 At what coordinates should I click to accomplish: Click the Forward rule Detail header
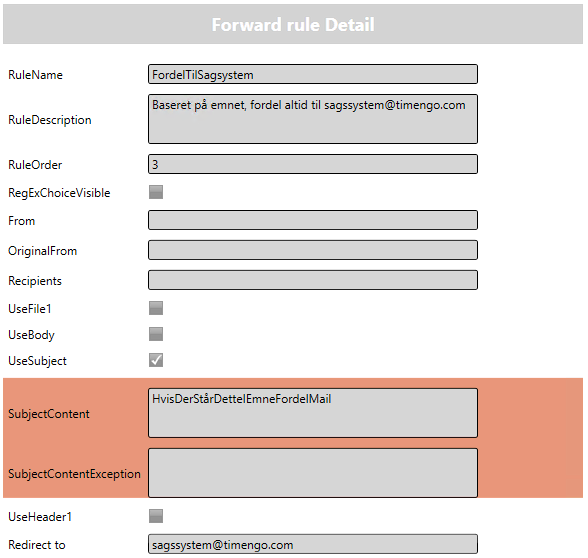[x=293, y=25]
